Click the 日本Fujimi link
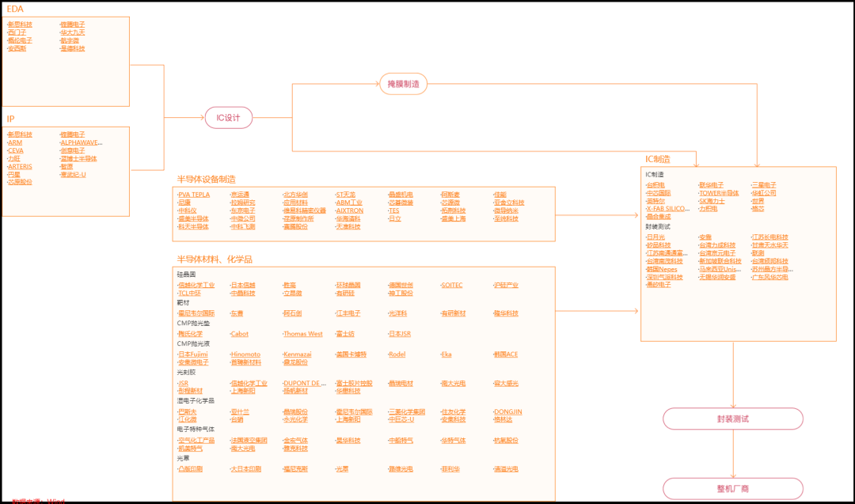 coord(193,354)
